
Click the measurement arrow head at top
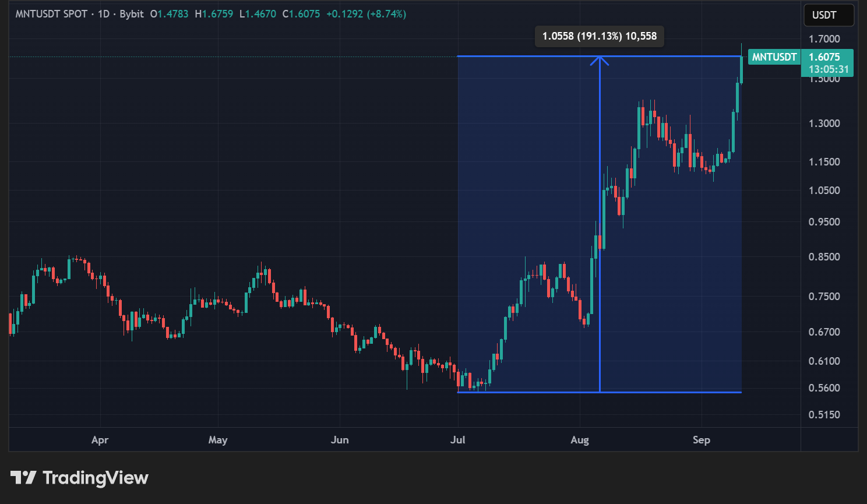click(x=600, y=59)
